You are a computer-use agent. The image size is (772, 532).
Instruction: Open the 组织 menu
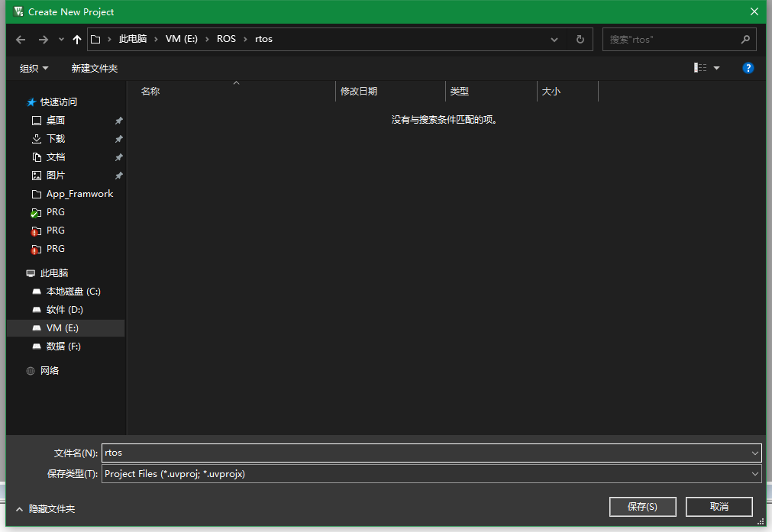coord(34,69)
